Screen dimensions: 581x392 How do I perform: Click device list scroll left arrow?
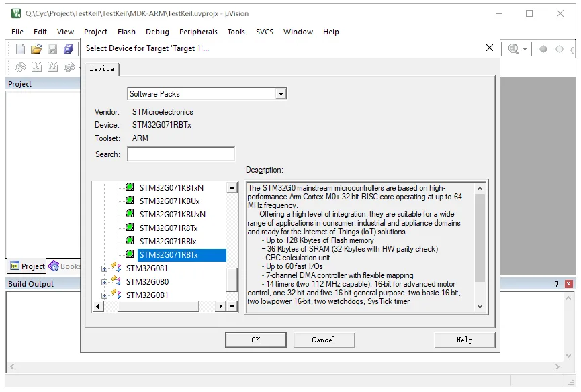[x=97, y=307]
